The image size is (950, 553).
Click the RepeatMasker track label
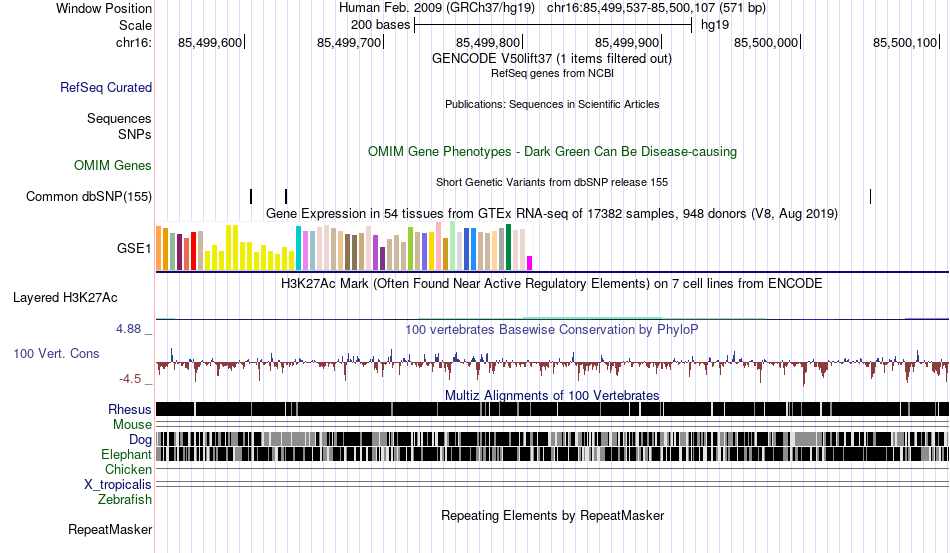110,529
